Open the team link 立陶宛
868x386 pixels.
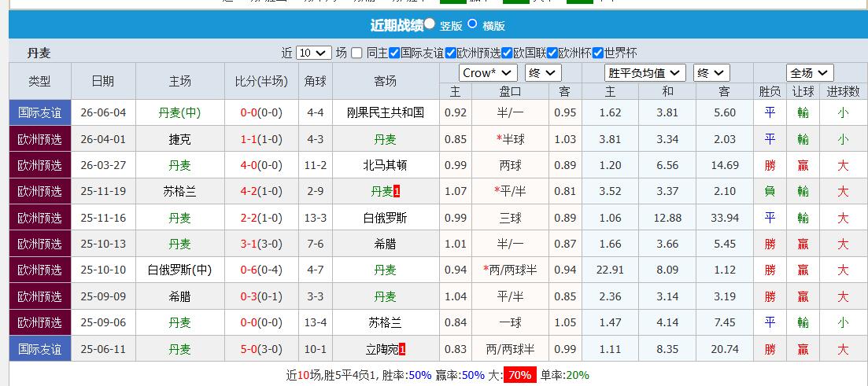pyautogui.click(x=382, y=350)
